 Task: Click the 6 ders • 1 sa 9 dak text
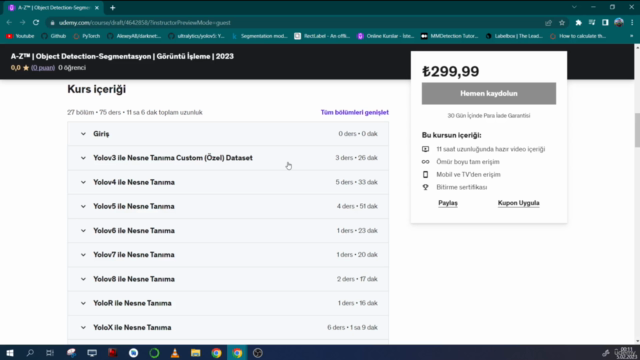pos(352,328)
